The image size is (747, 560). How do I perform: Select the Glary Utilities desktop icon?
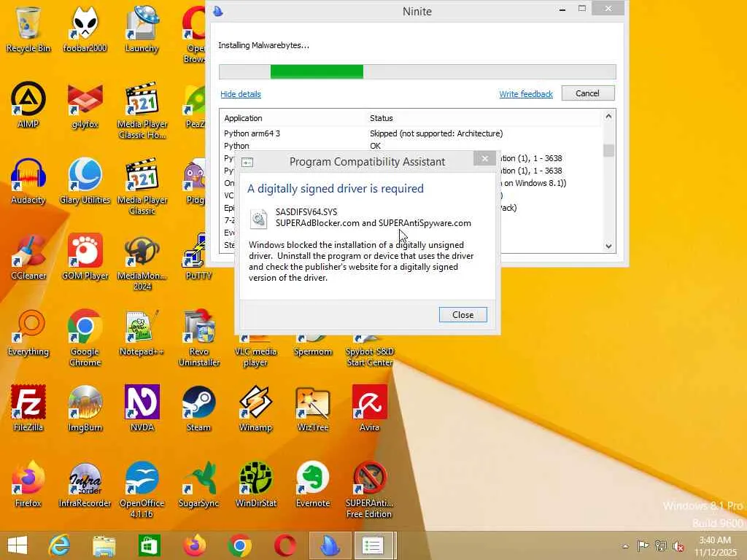[x=85, y=181]
